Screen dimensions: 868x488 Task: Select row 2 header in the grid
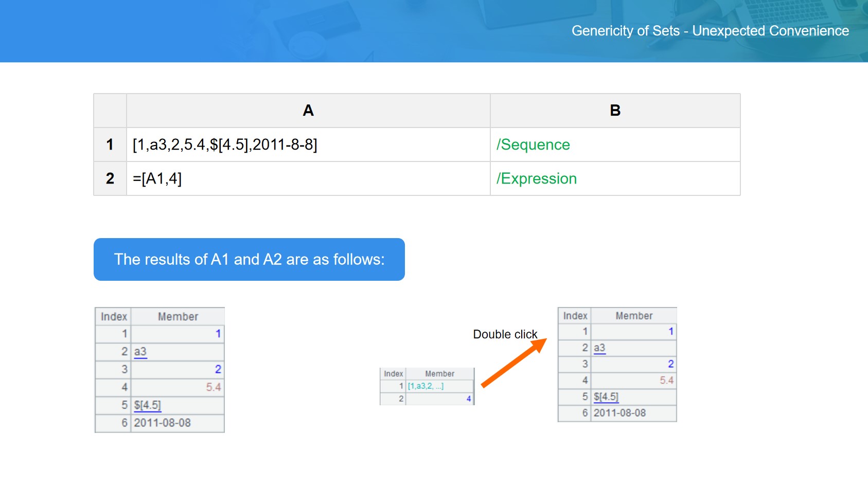[x=110, y=178]
